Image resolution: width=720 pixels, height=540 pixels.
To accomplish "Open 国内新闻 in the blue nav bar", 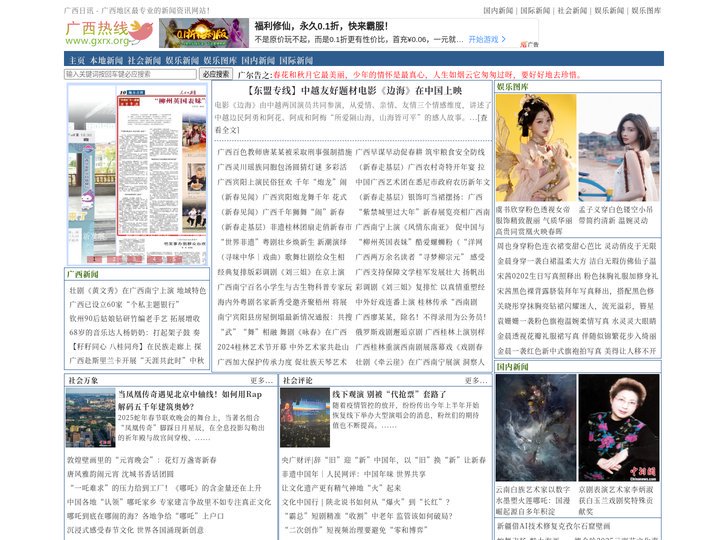I will pos(258,61).
